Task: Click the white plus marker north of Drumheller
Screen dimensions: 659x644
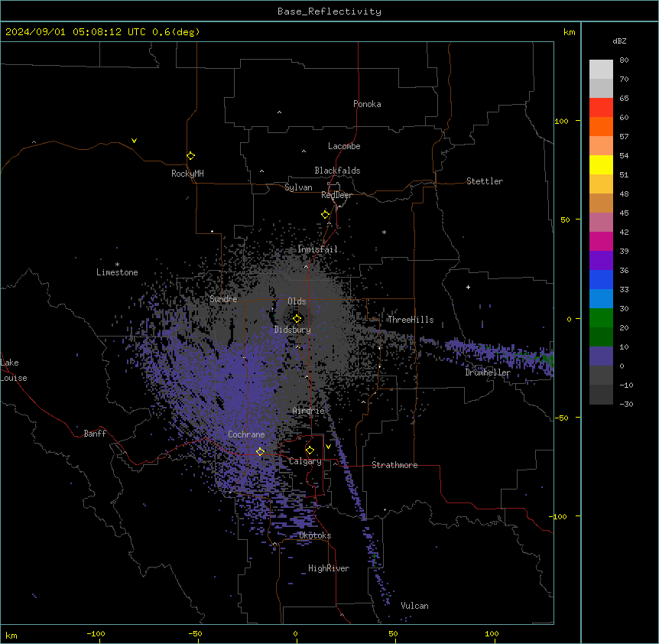Action: tap(468, 287)
